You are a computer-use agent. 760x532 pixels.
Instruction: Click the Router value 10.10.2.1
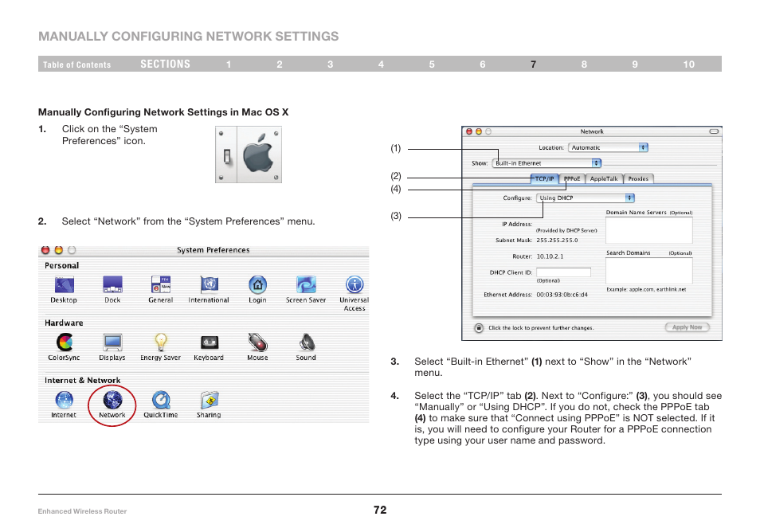550,256
